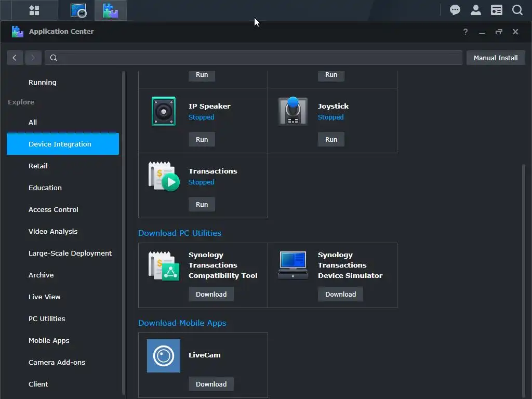Open help with the question mark icon

(x=465, y=32)
